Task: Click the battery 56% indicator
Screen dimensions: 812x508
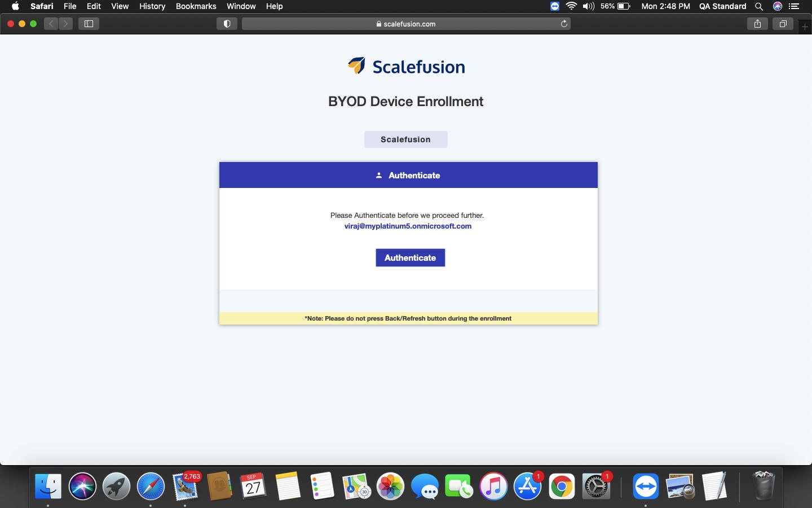Action: coord(615,6)
